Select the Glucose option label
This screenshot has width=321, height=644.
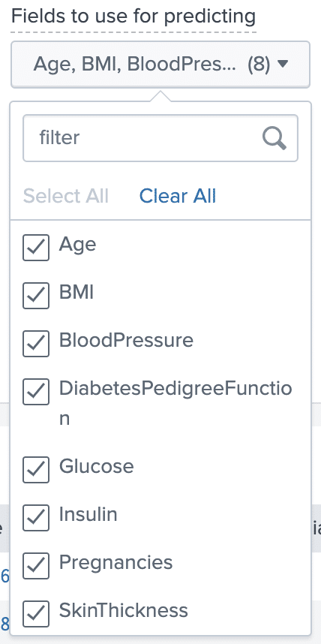[x=97, y=466]
